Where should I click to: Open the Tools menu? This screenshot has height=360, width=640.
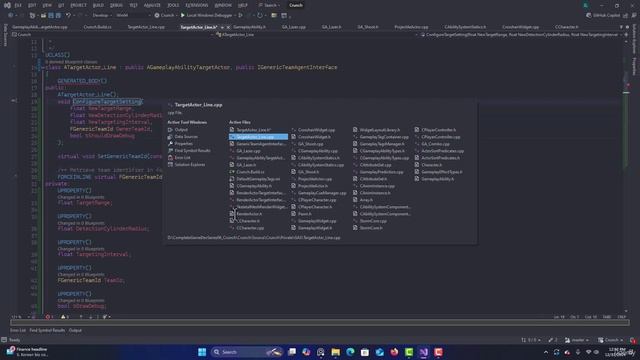pyautogui.click(x=173, y=5)
